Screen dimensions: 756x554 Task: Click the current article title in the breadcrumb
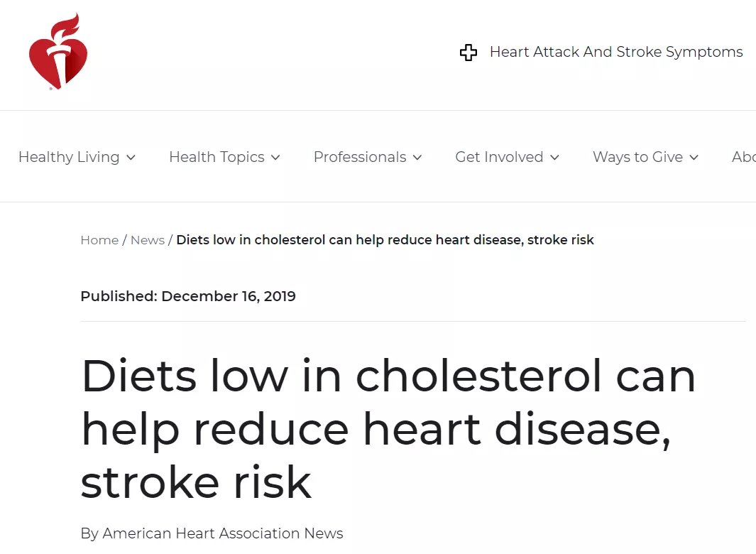pyautogui.click(x=385, y=240)
